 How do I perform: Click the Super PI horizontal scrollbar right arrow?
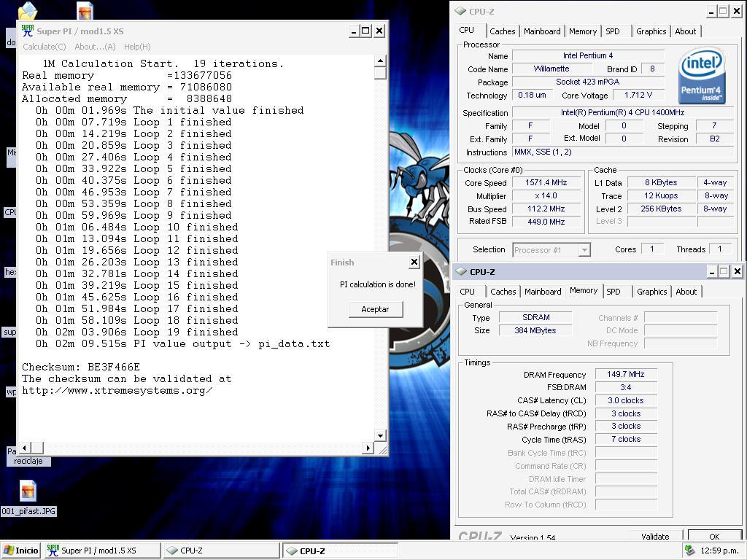368,448
